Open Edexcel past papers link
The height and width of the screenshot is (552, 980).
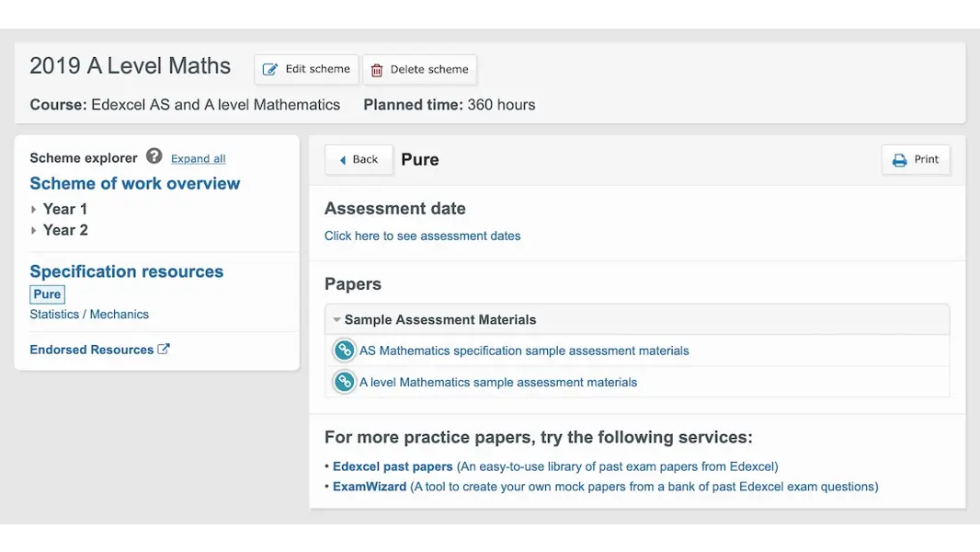tap(393, 467)
